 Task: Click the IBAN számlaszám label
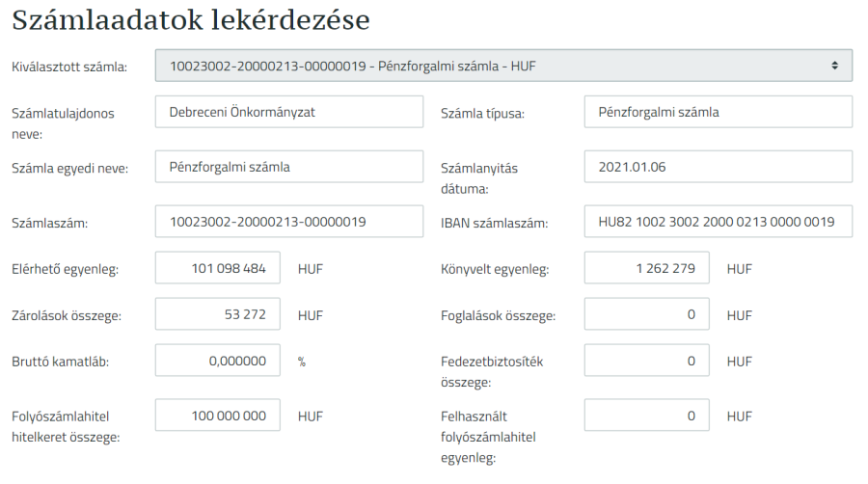click(x=495, y=224)
